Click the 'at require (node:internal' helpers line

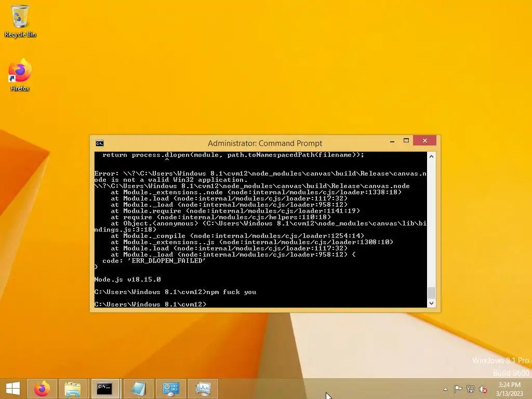click(220, 217)
